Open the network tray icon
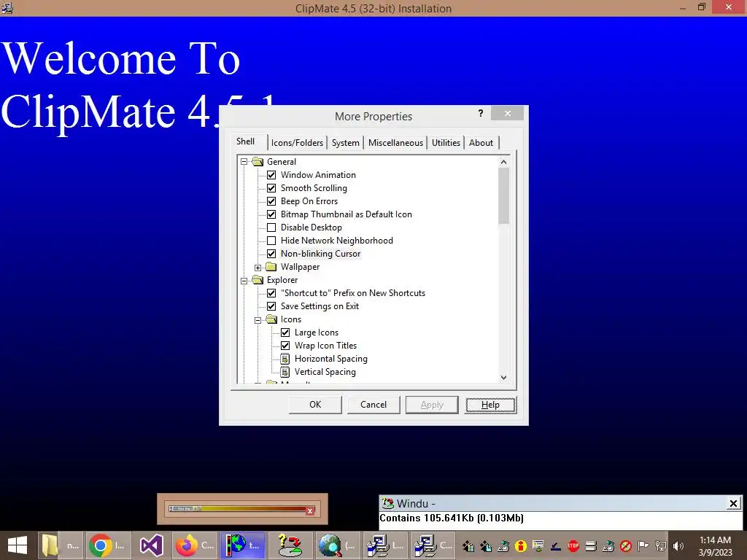This screenshot has height=560, width=747. (660, 545)
